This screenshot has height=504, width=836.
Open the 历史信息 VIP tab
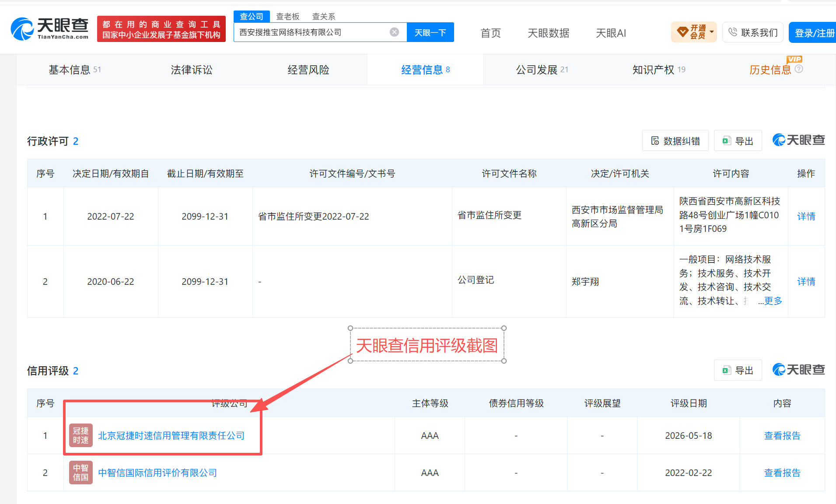click(770, 70)
